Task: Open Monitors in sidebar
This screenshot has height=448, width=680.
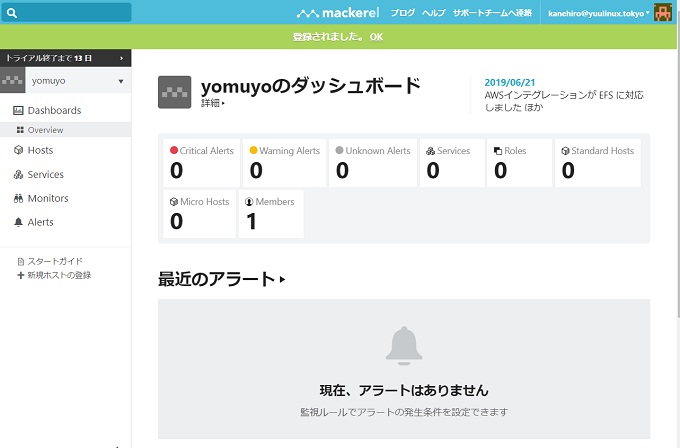Action: pyautogui.click(x=48, y=198)
